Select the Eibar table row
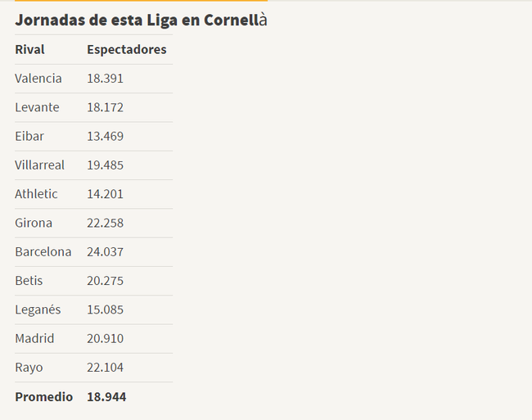 point(93,137)
